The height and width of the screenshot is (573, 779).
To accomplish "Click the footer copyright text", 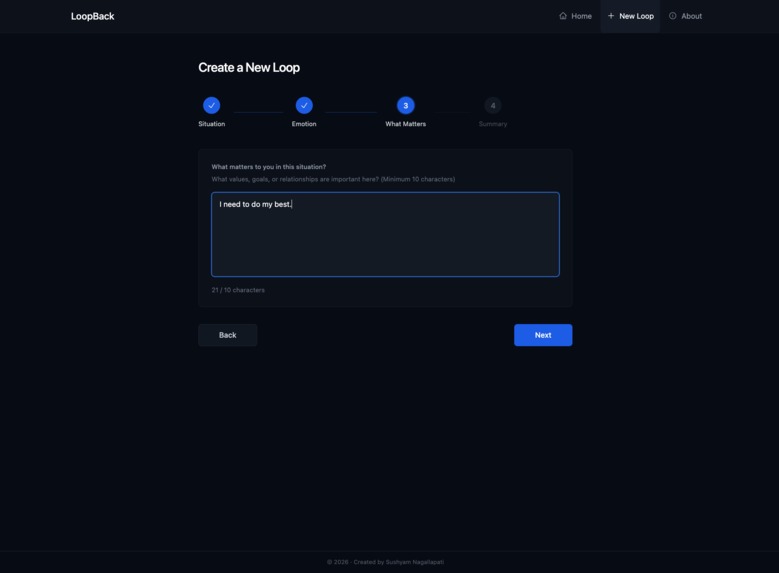I will [x=385, y=562].
